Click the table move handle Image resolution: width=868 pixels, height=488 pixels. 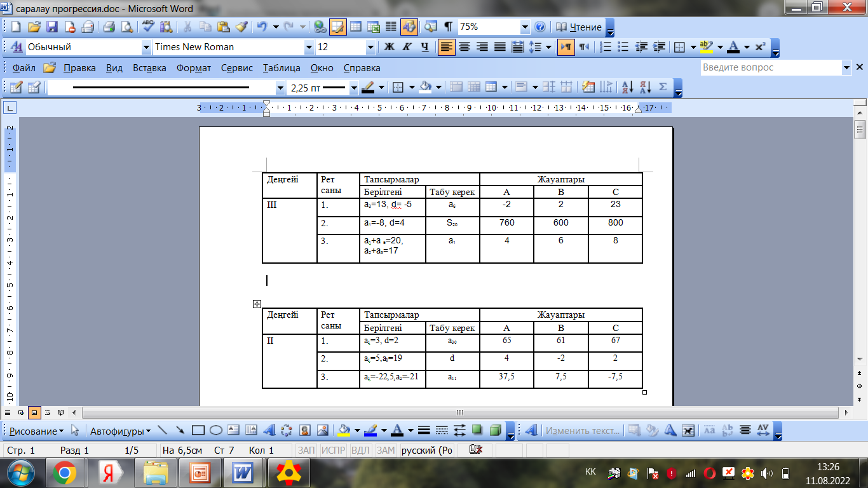[257, 304]
